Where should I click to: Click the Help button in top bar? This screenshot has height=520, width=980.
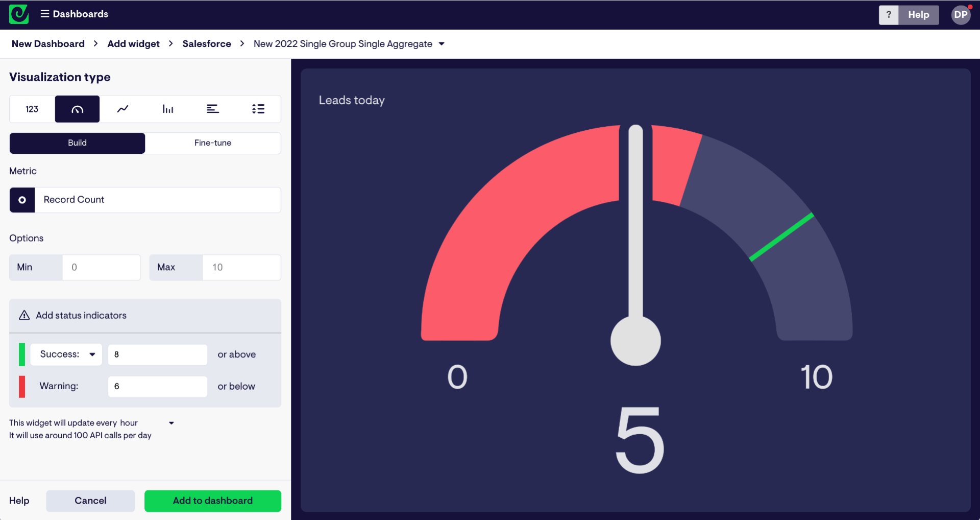918,15
